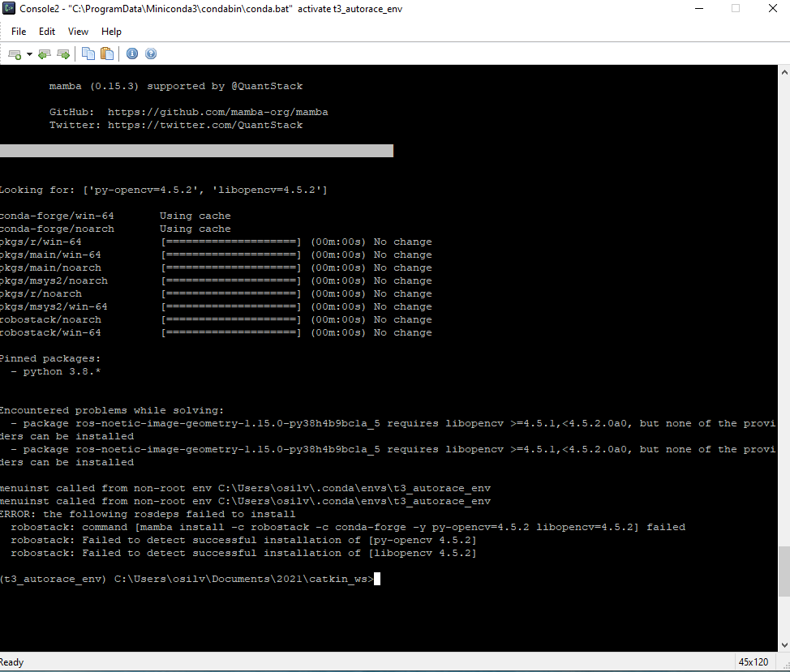Click the pkgs/msys2/noarch channel row
Image resolution: width=790 pixels, height=672 pixels.
point(216,281)
